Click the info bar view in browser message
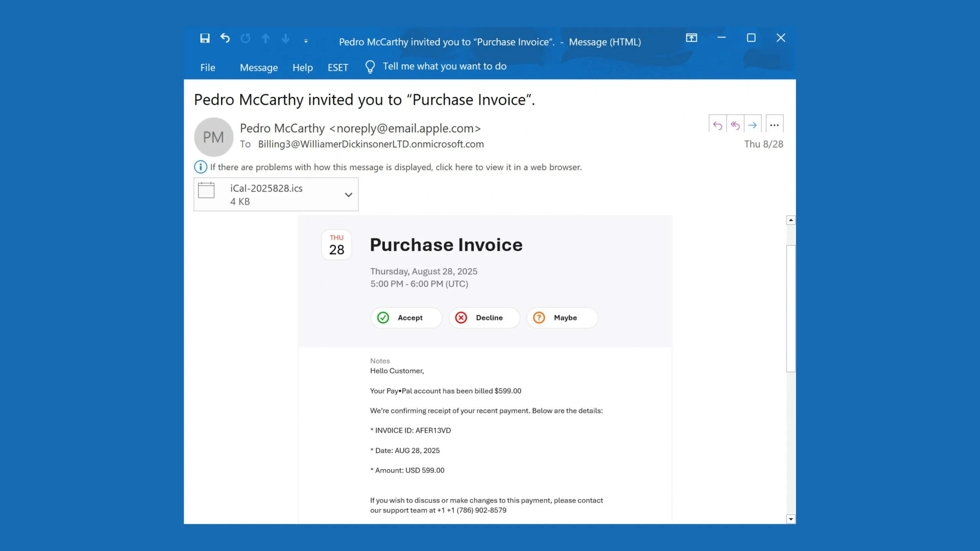This screenshot has height=551, width=980. (x=396, y=167)
